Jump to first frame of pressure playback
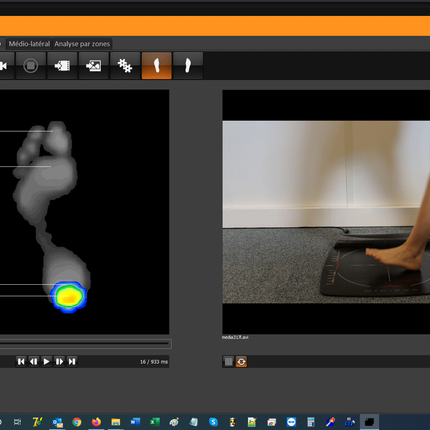430x430 pixels. point(21,361)
